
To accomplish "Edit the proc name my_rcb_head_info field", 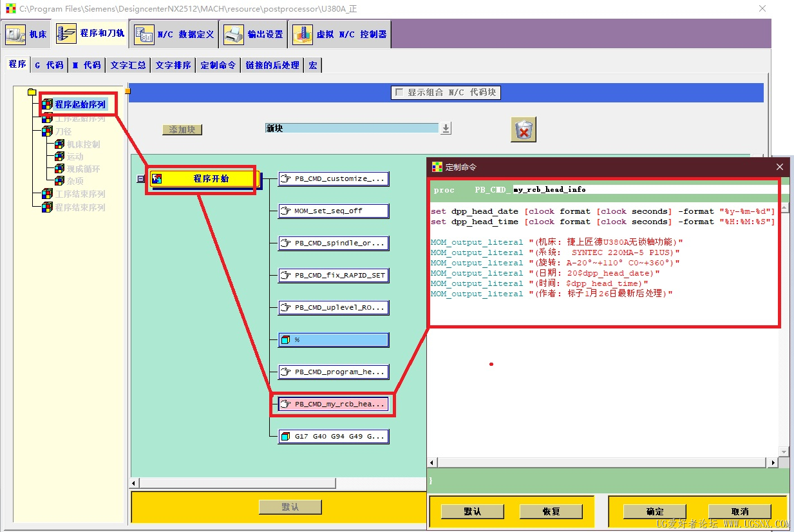I will pyautogui.click(x=649, y=189).
